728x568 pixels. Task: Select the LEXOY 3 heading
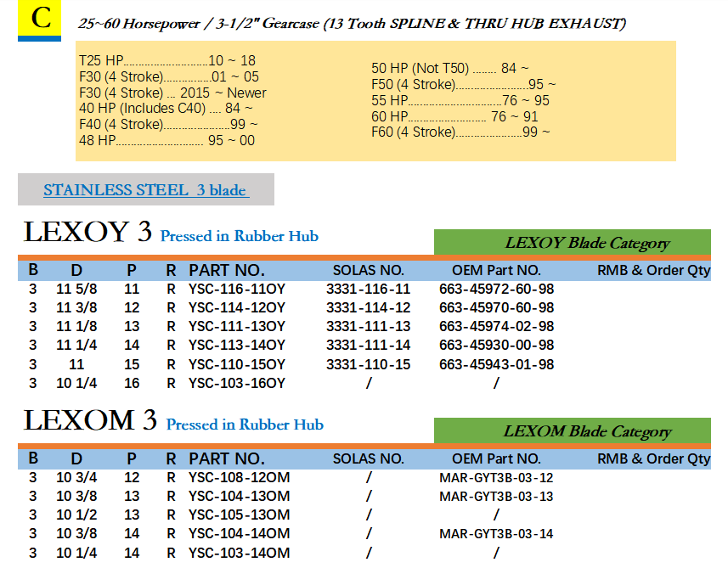click(x=87, y=232)
